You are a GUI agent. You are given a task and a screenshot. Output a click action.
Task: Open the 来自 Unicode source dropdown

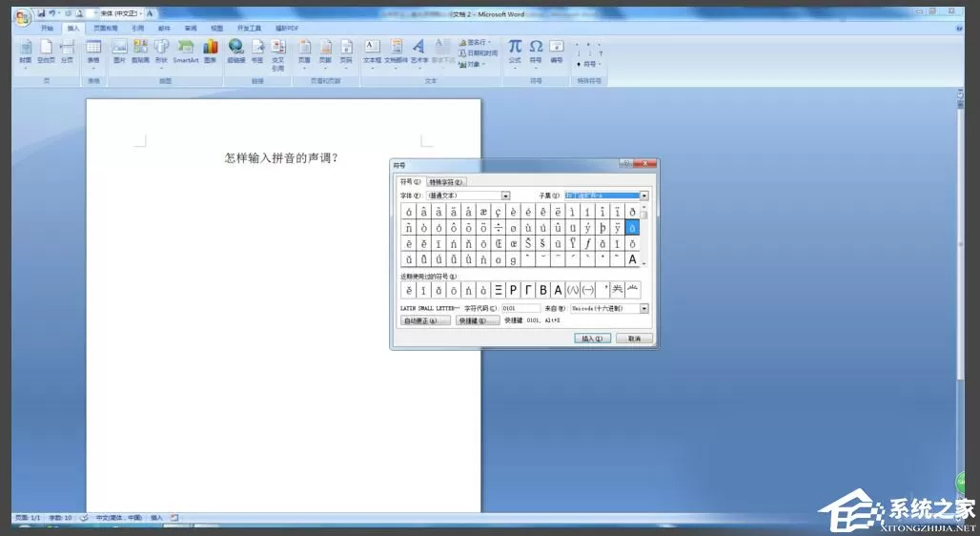pos(643,308)
